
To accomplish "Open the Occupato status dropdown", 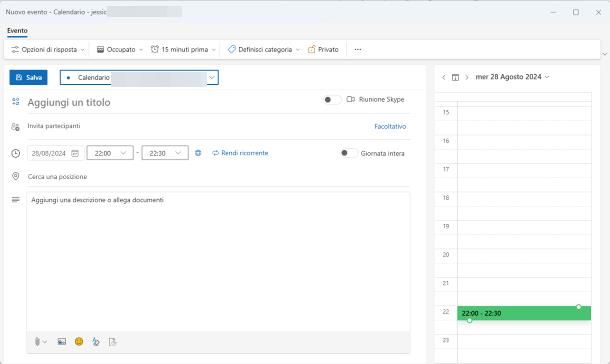I will [x=120, y=49].
